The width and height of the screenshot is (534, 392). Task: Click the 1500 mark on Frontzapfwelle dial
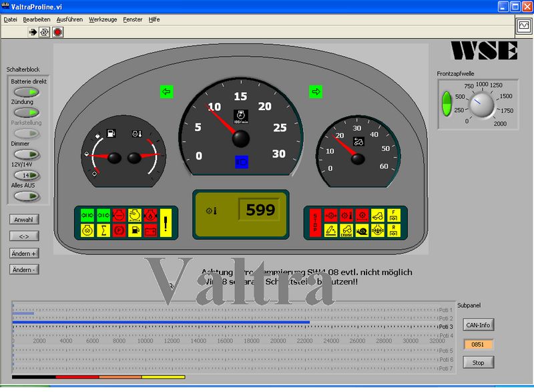[506, 96]
